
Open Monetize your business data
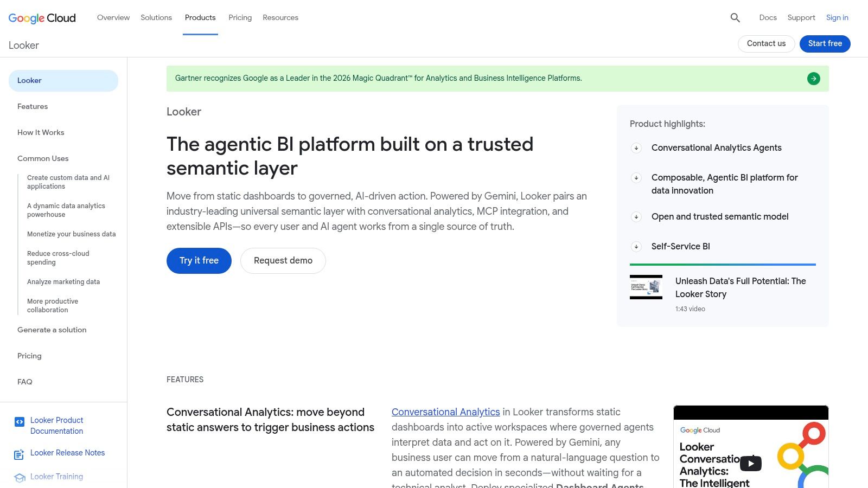click(x=72, y=234)
